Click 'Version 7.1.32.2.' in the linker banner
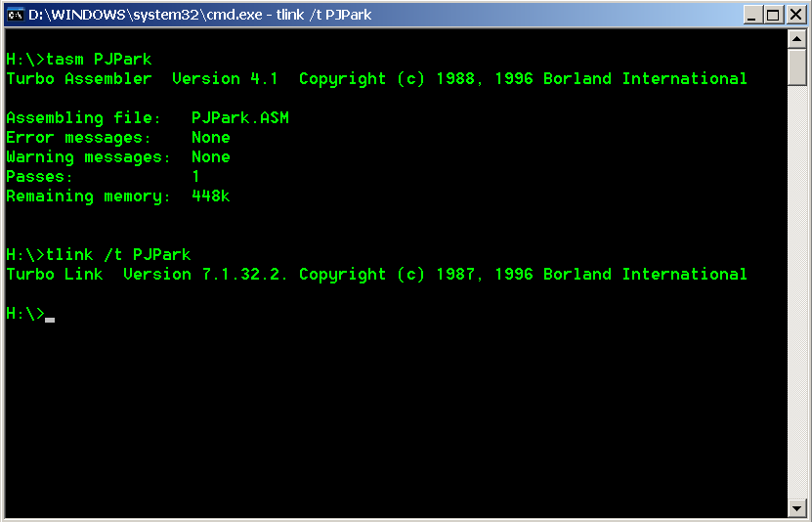The width and height of the screenshot is (812, 522). (x=205, y=275)
